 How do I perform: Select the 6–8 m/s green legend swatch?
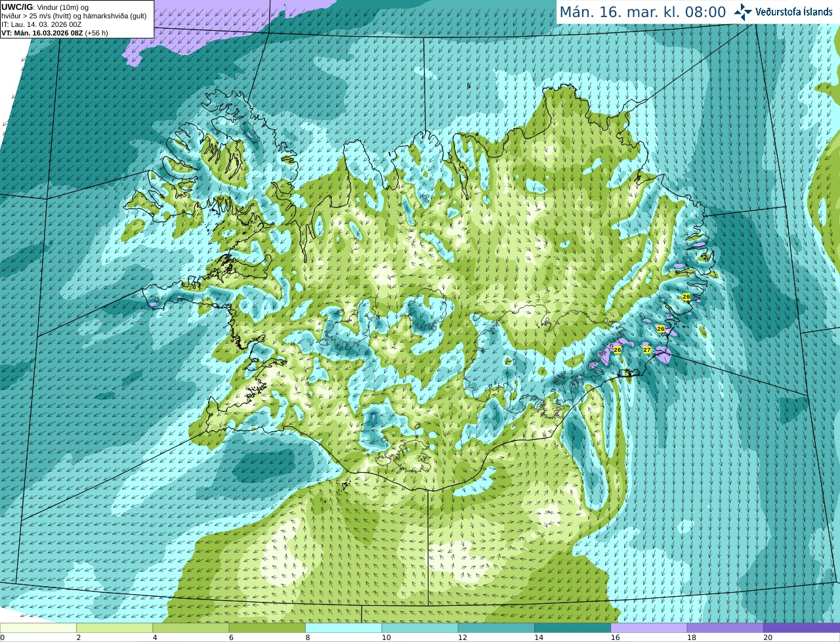(267, 628)
